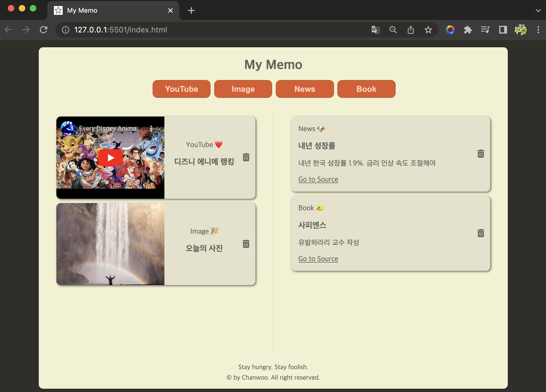
Task: Click the waterfall rainbow image thumbnail
Action: 110,244
